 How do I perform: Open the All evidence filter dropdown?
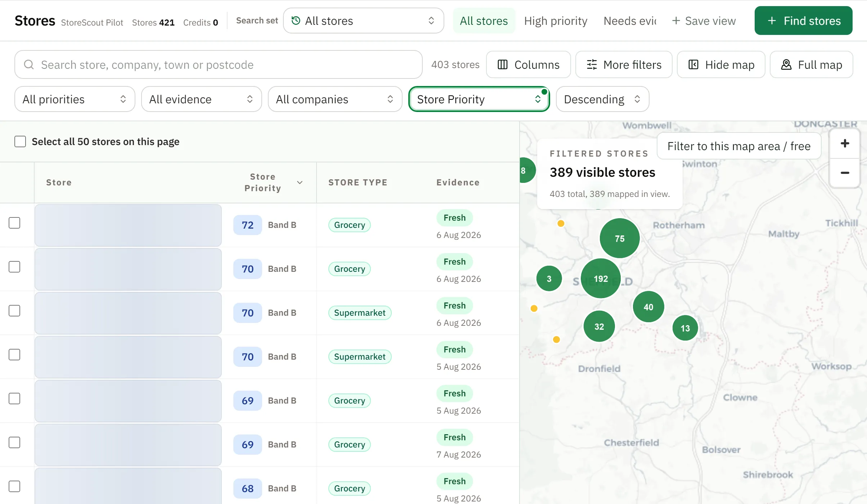click(201, 99)
